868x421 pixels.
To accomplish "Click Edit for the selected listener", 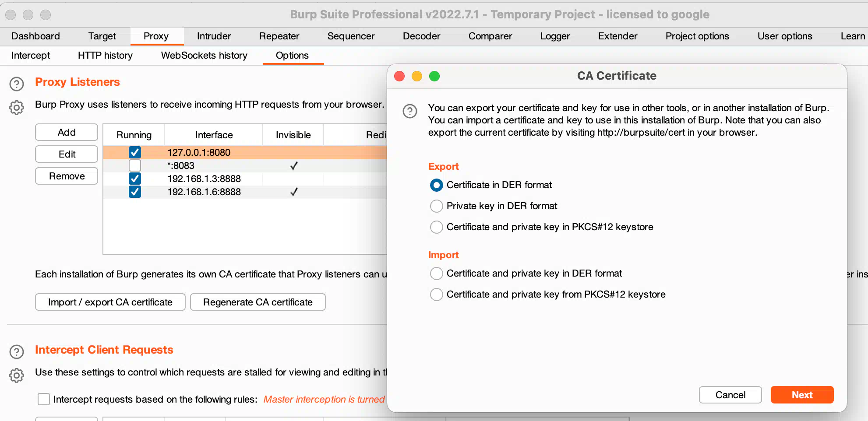I will pyautogui.click(x=67, y=154).
